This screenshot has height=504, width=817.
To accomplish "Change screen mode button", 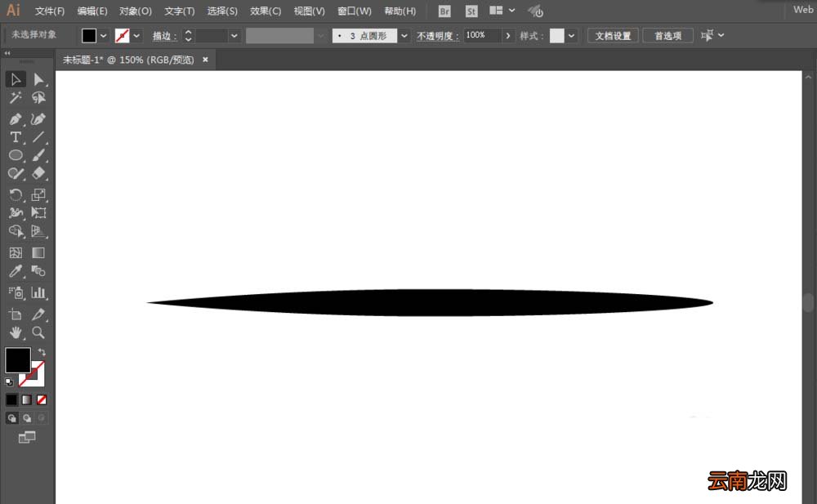I will tap(27, 437).
